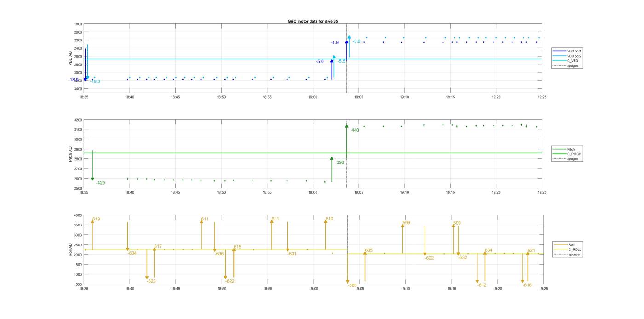This screenshot has width=644, height=319.
Task: Select the "C_ROLL" legend entry
Action: point(567,249)
